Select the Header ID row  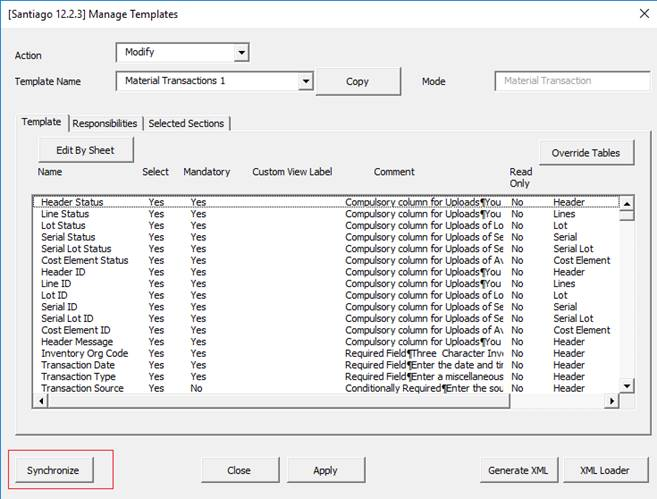point(326,272)
